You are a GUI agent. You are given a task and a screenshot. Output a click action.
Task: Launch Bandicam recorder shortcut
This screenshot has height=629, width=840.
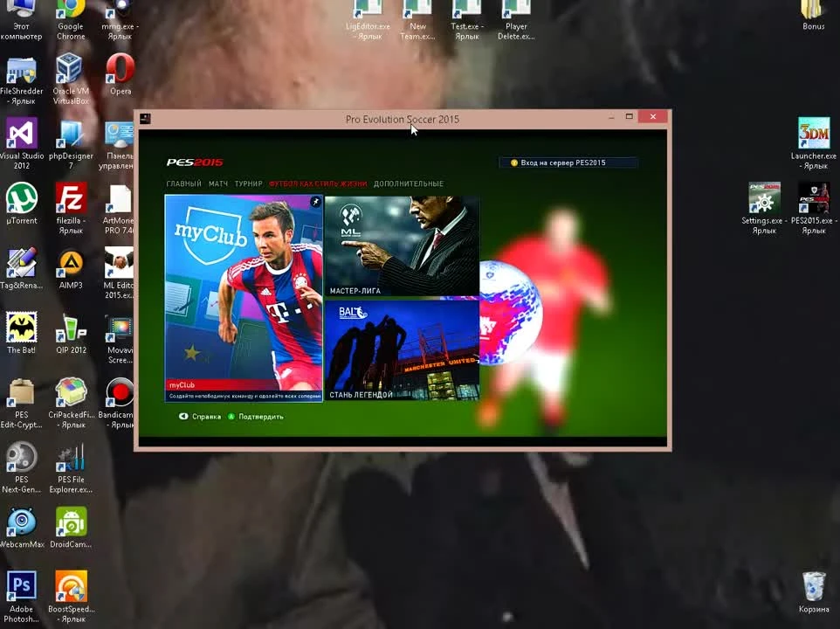click(x=119, y=403)
